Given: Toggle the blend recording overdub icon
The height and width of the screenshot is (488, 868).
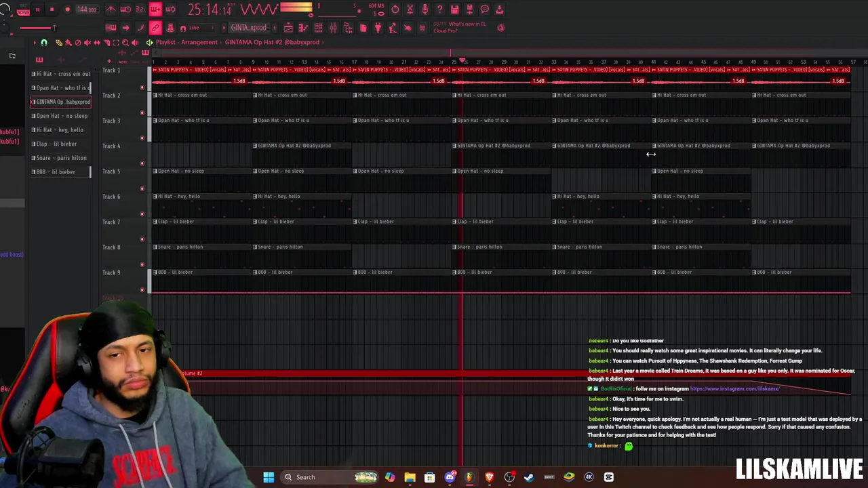Looking at the screenshot, I should [155, 9].
